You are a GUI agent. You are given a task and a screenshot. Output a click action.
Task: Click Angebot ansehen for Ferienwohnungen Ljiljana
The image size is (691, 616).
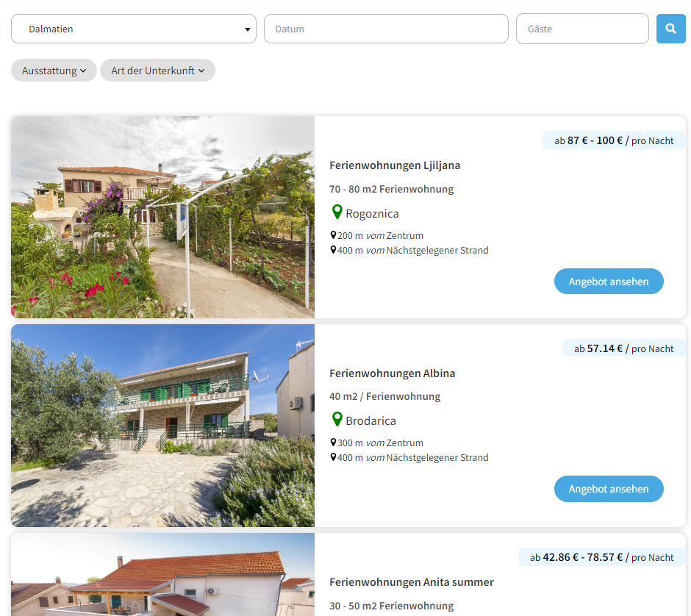(x=609, y=281)
